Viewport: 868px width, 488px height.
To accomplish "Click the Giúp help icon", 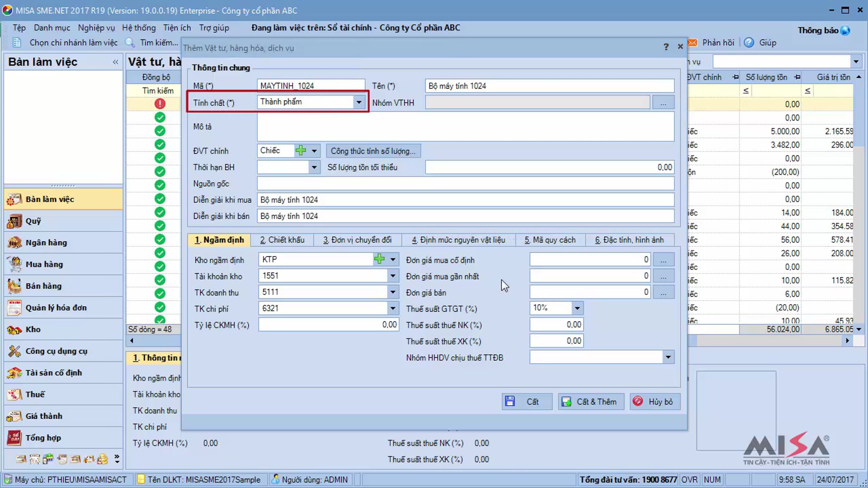I will [749, 43].
